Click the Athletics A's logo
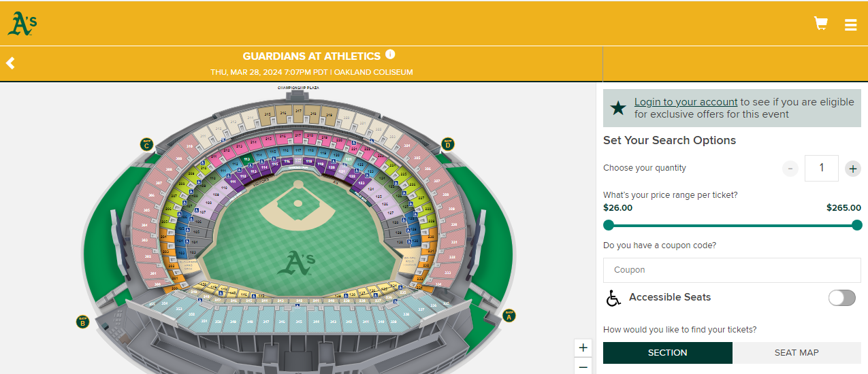Viewport: 868px width, 374px height. point(22,24)
